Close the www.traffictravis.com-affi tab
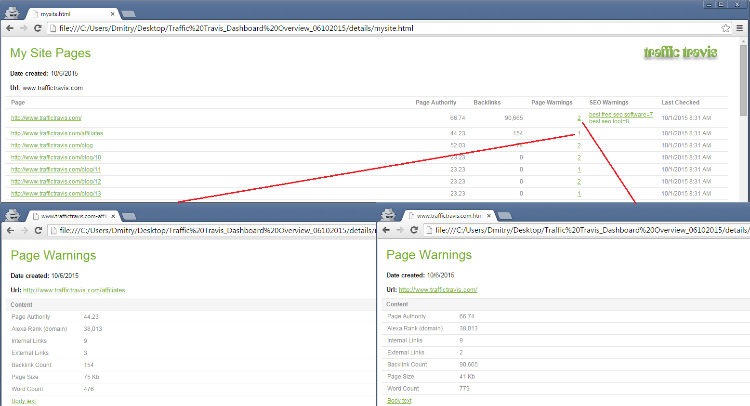 point(113,216)
